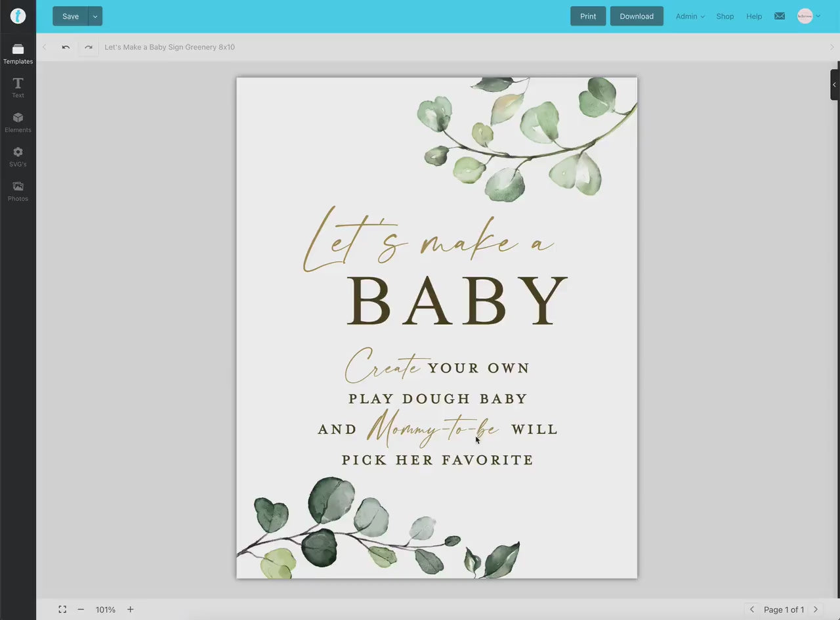The height and width of the screenshot is (620, 840).
Task: Open the Text tool panel
Action: tap(18, 88)
